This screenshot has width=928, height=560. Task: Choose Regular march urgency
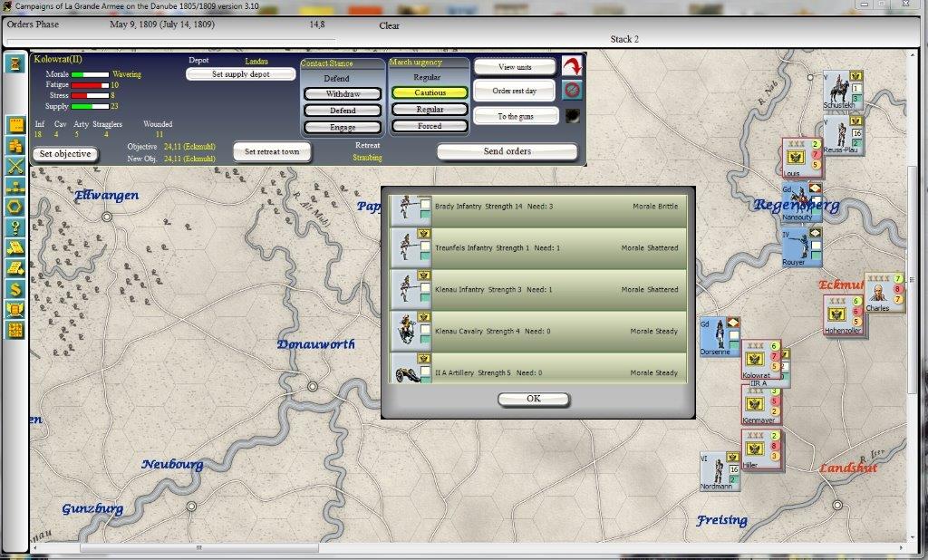[430, 110]
